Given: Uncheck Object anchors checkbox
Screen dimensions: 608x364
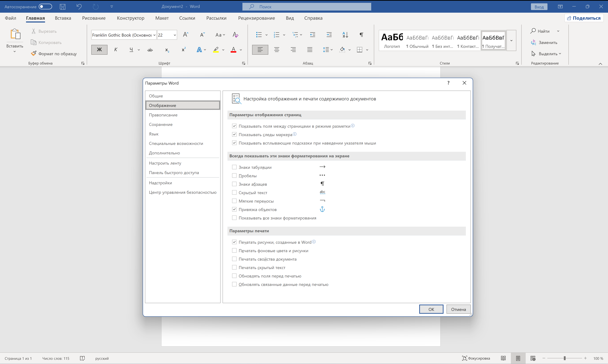Looking at the screenshot, I should (234, 209).
